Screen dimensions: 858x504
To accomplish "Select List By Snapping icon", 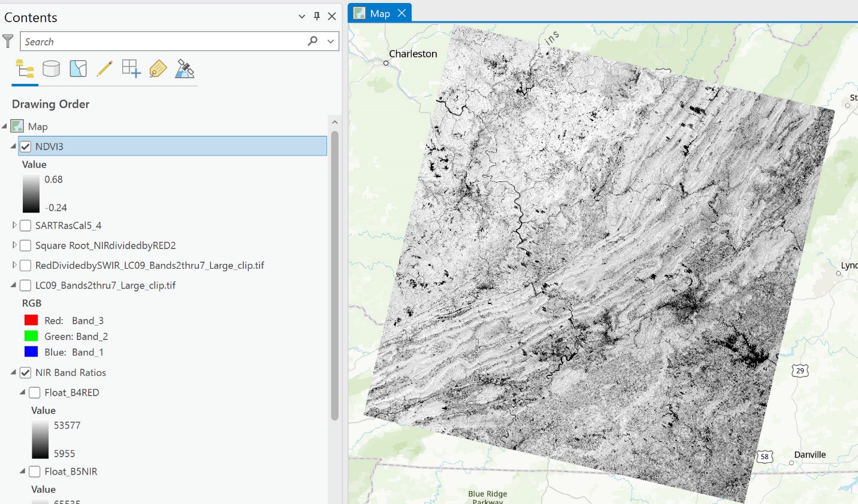I will click(x=131, y=69).
